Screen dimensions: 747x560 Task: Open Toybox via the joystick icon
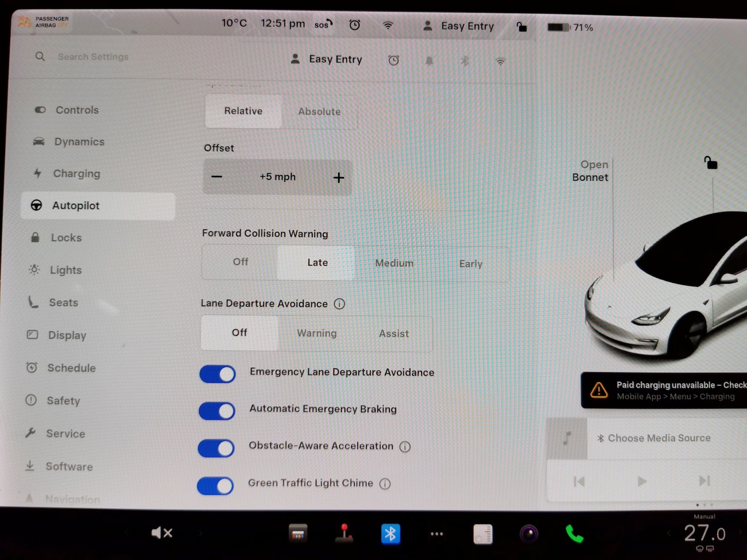click(x=345, y=533)
